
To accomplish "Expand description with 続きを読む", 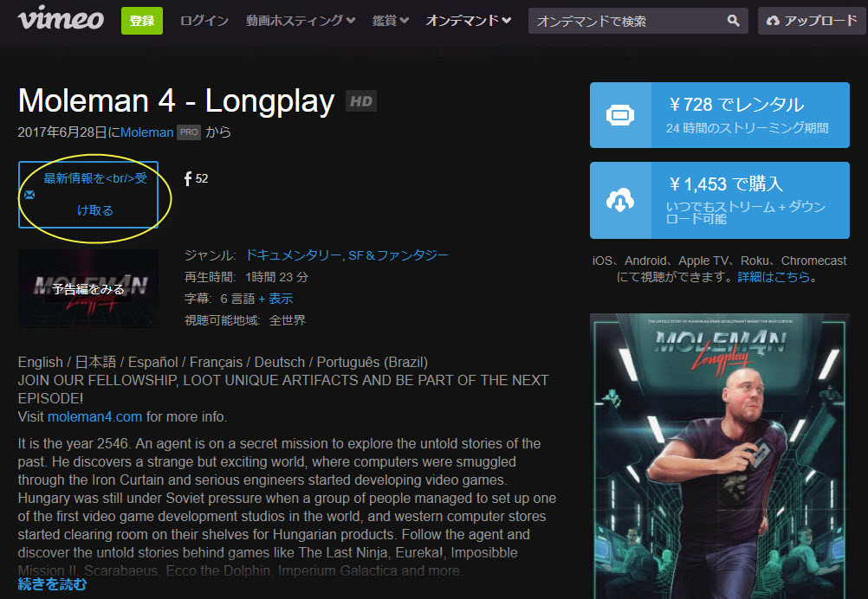I will 52,584.
